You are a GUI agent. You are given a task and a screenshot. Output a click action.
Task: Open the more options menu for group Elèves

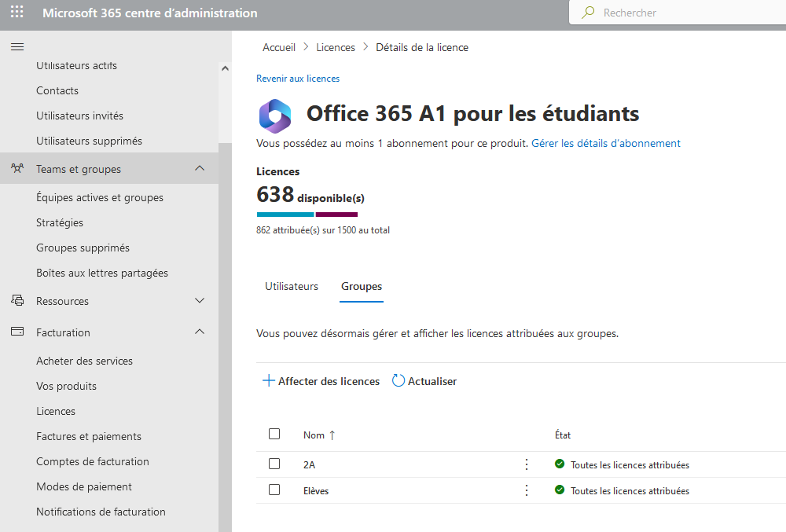(x=527, y=490)
